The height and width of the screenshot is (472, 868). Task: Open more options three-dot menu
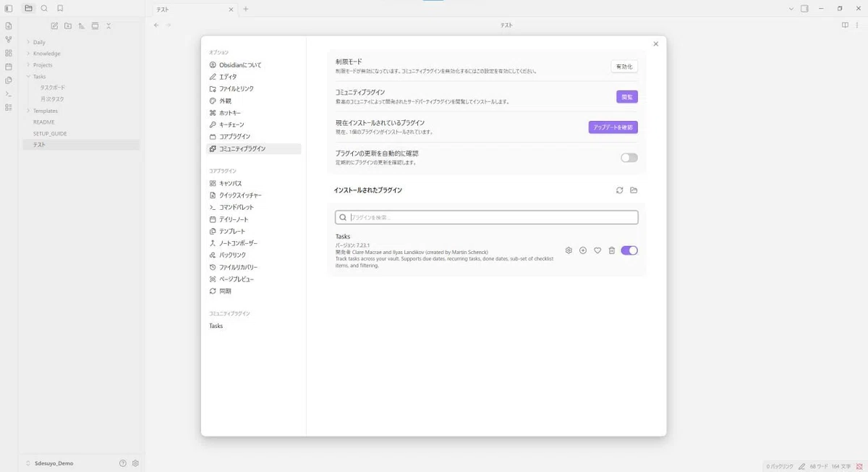[858, 25]
